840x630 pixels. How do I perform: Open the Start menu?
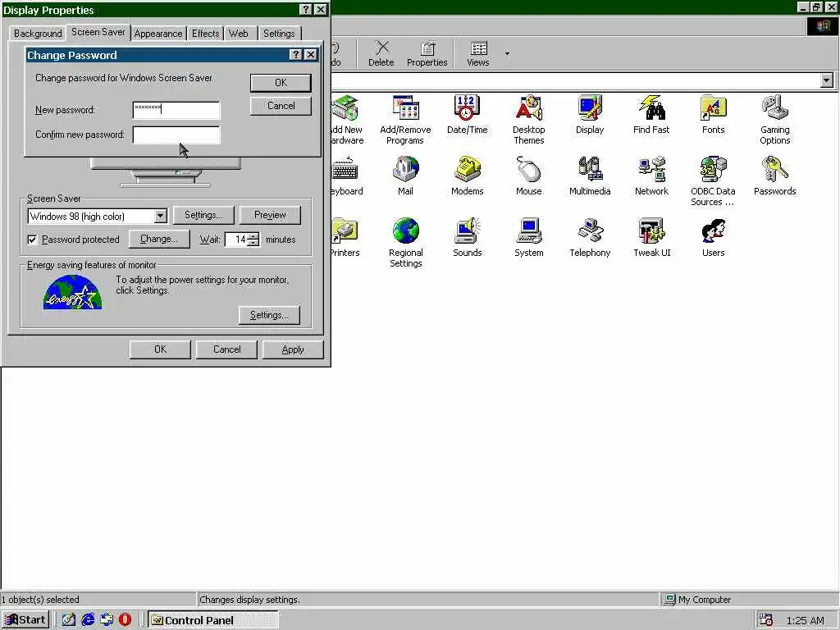25,620
